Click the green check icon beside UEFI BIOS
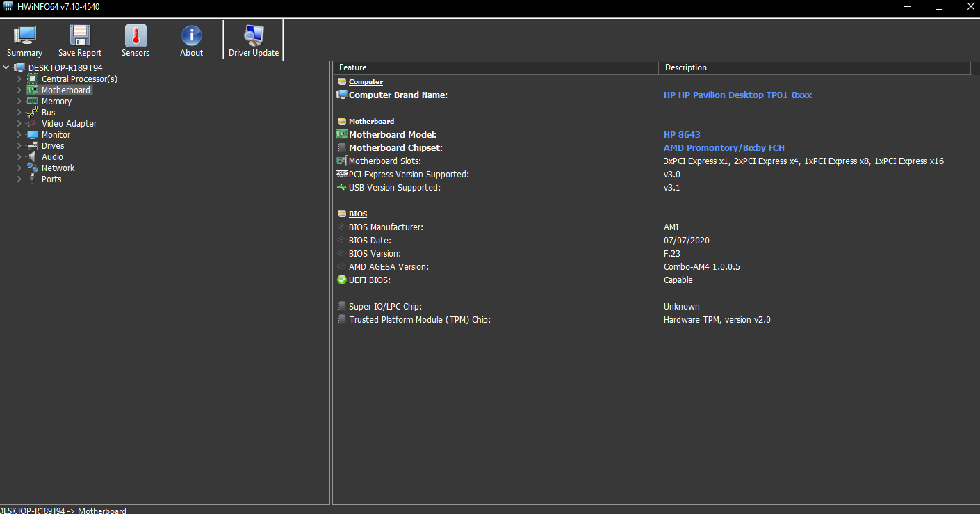The image size is (980, 514). (341, 280)
